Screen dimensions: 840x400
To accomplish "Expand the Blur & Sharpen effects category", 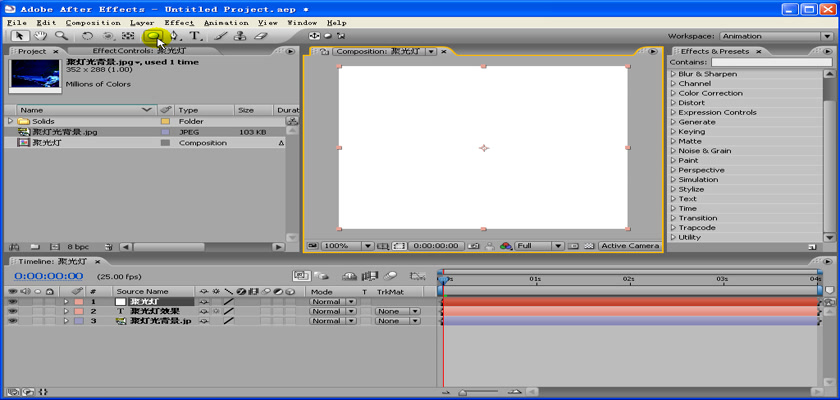I will [674, 74].
